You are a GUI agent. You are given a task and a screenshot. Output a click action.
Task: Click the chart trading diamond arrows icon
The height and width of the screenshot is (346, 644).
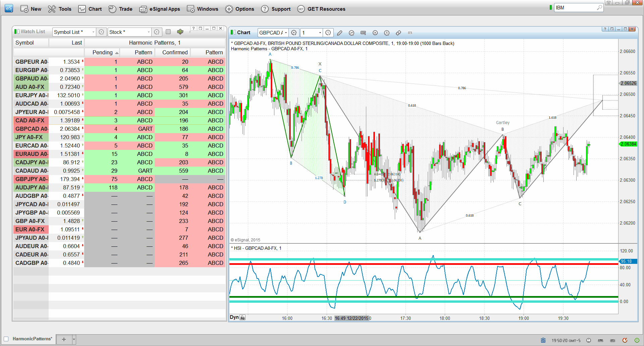point(398,33)
